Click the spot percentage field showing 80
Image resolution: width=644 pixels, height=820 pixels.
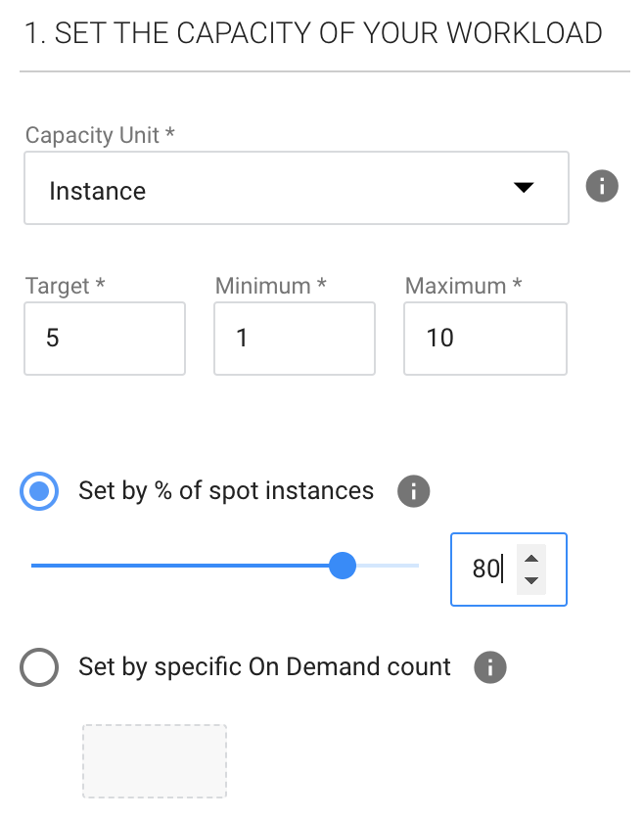484,569
